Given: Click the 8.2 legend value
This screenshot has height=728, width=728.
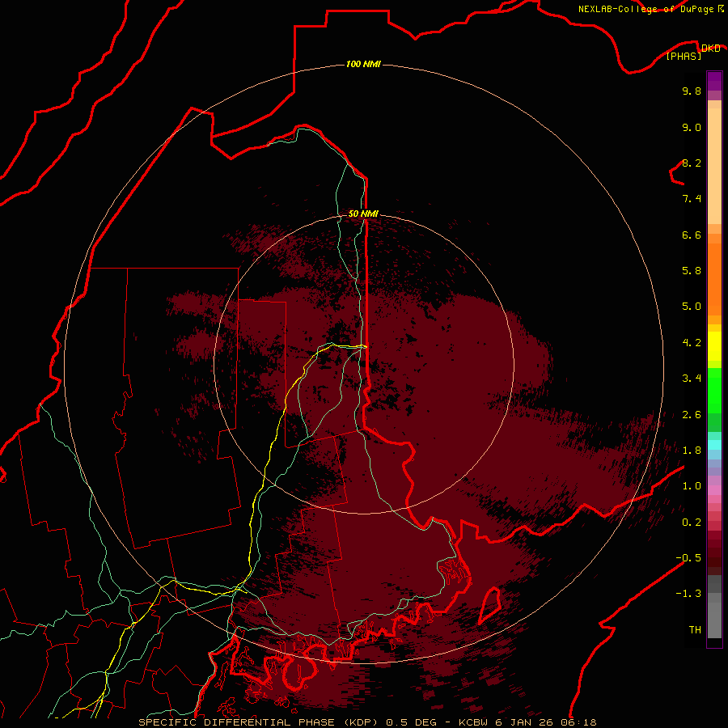Looking at the screenshot, I should [692, 163].
